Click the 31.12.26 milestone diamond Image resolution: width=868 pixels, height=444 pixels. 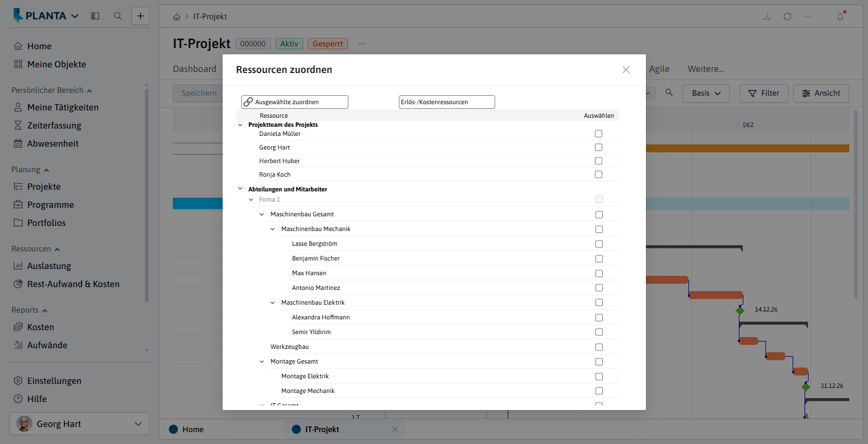coord(806,387)
